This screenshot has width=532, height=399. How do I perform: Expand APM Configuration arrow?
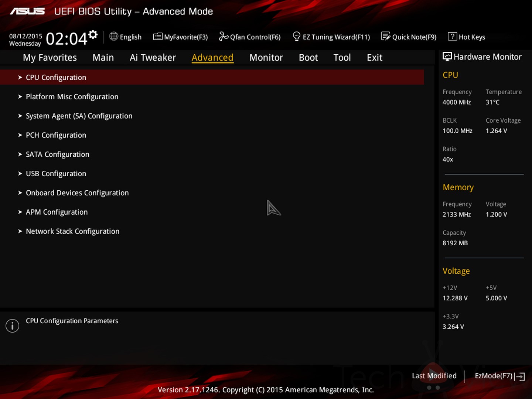[x=20, y=212]
